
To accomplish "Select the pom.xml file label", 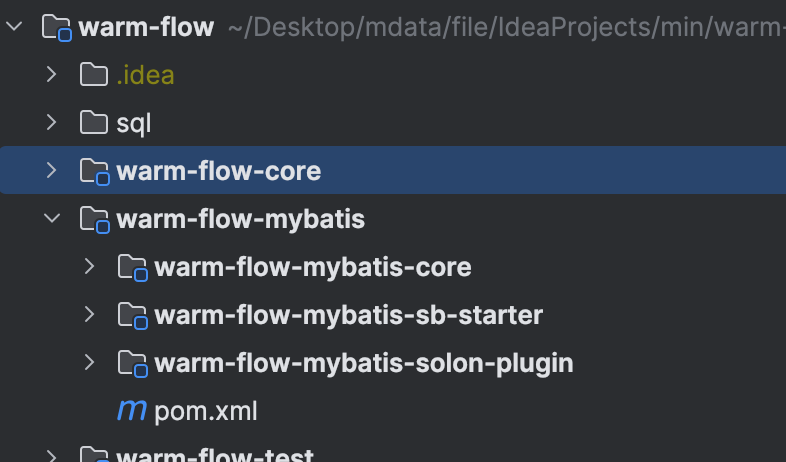I will pyautogui.click(x=206, y=412).
